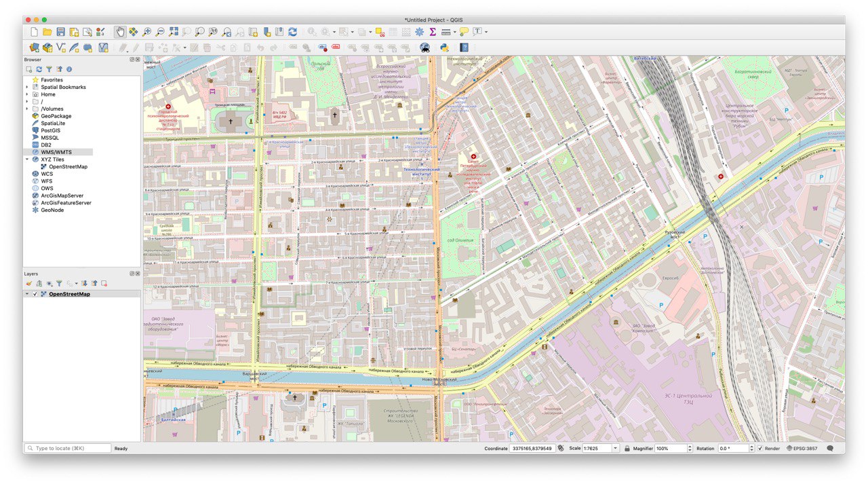868x484 pixels.
Task: Click the Rotation value stepper
Action: click(751, 449)
